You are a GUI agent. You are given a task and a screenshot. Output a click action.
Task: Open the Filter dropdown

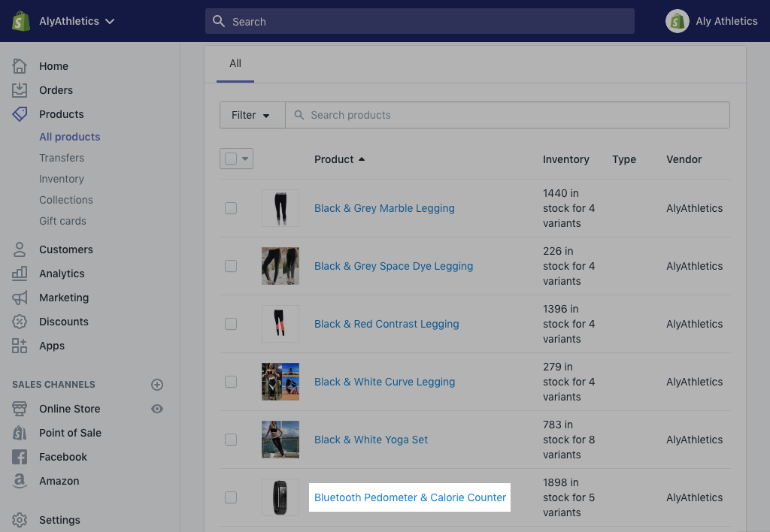(251, 114)
